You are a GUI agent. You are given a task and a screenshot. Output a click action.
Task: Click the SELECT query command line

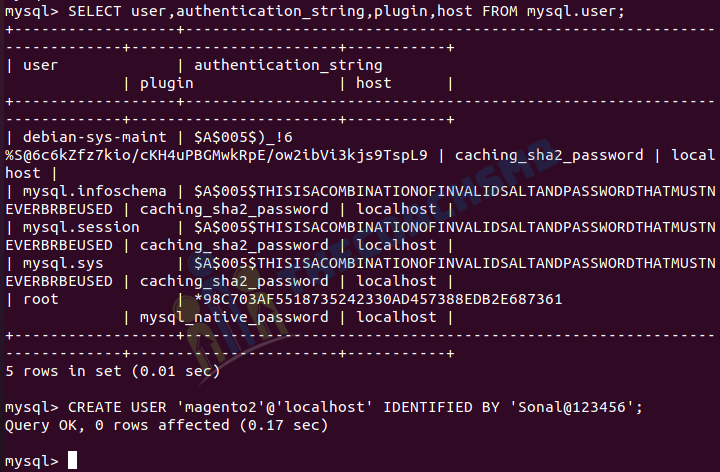click(x=315, y=11)
